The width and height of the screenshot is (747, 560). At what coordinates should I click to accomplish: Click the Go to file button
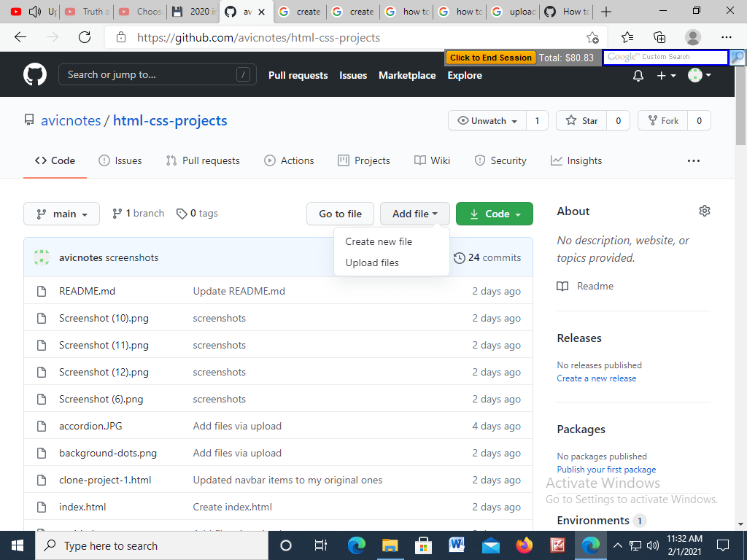340,214
